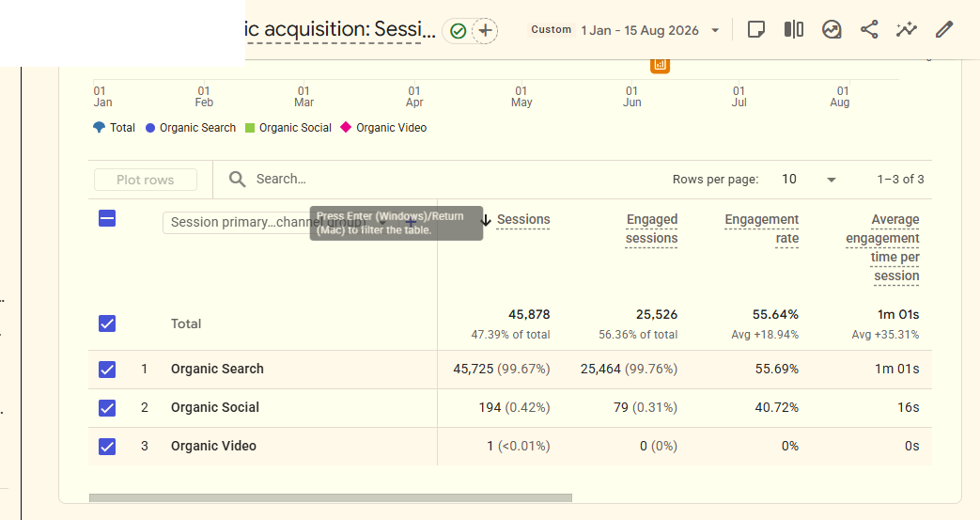The width and height of the screenshot is (980, 520).
Task: Sort by Average engagement time per session header
Action: pyautogui.click(x=882, y=248)
